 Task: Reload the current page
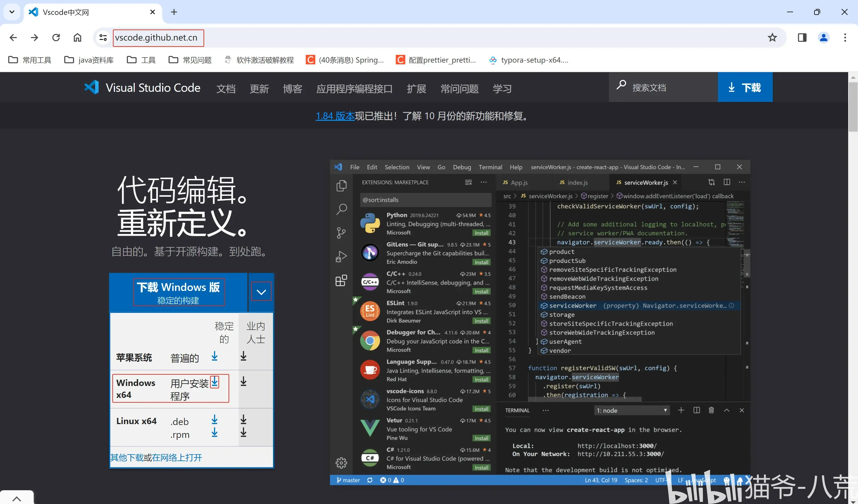coord(56,38)
